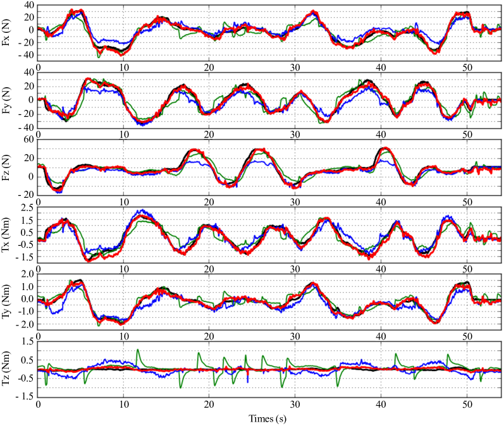This screenshot has height=426, width=504.
Task: Select the "1.5" tick on Tx axis
Action: 27,220
